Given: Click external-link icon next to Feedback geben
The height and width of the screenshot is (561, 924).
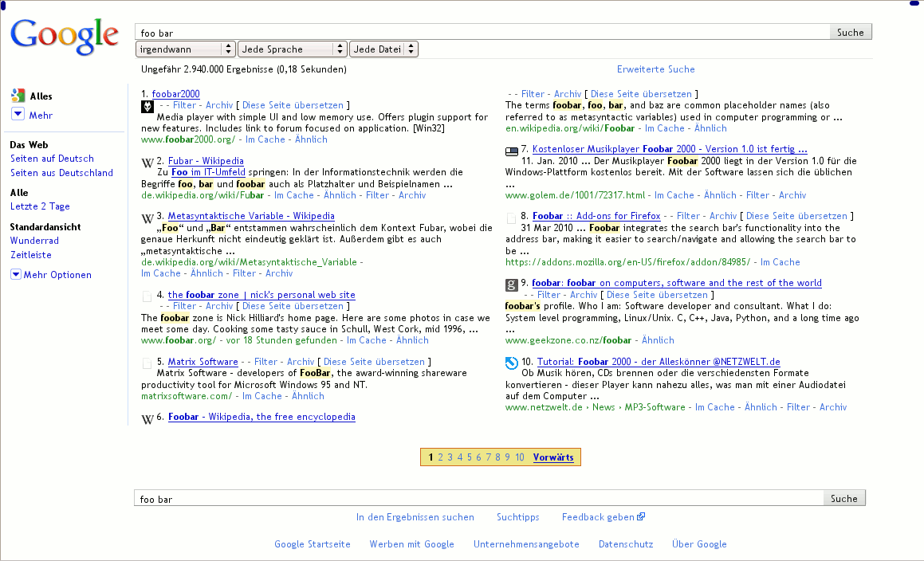Looking at the screenshot, I should pyautogui.click(x=641, y=517).
